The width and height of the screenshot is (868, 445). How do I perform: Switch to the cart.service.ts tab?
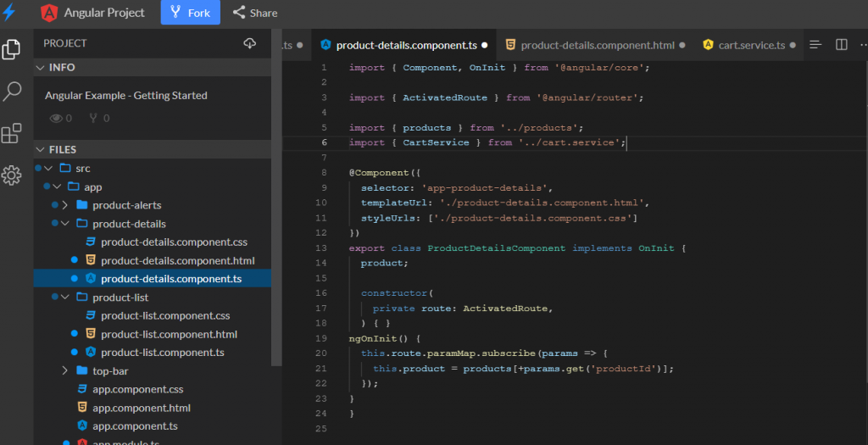point(750,45)
